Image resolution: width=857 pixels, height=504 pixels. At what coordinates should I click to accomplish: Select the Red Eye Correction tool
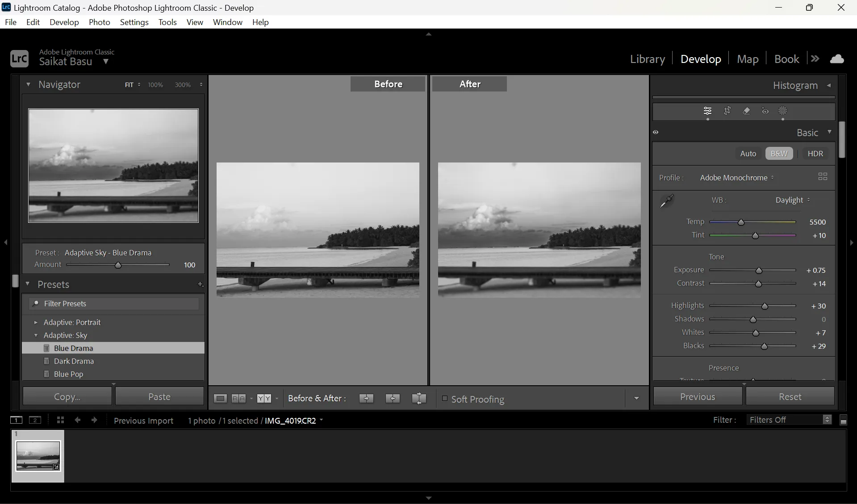pos(765,111)
